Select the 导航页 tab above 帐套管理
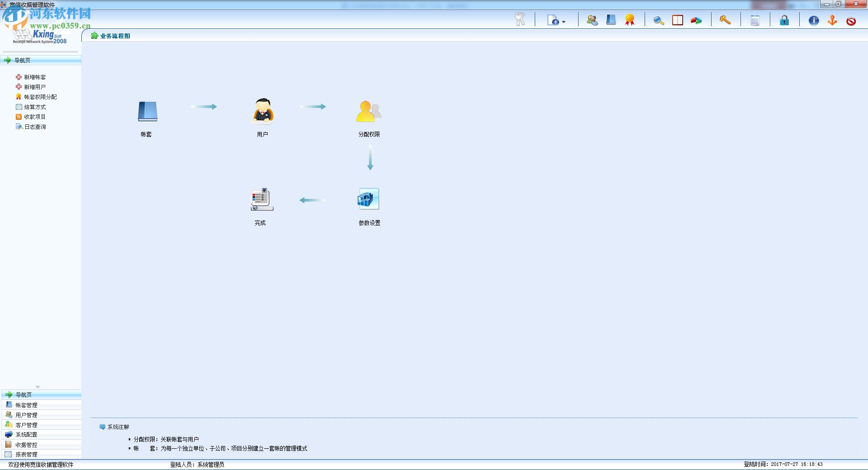The width and height of the screenshot is (868, 470). click(x=41, y=395)
